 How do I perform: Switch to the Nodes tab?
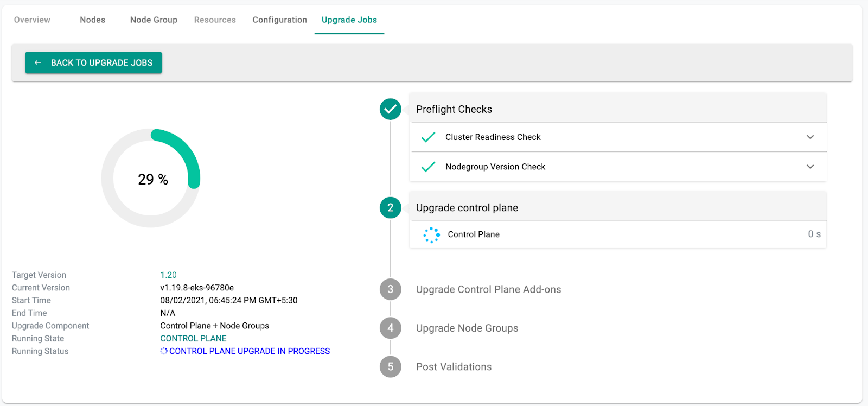pos(93,20)
